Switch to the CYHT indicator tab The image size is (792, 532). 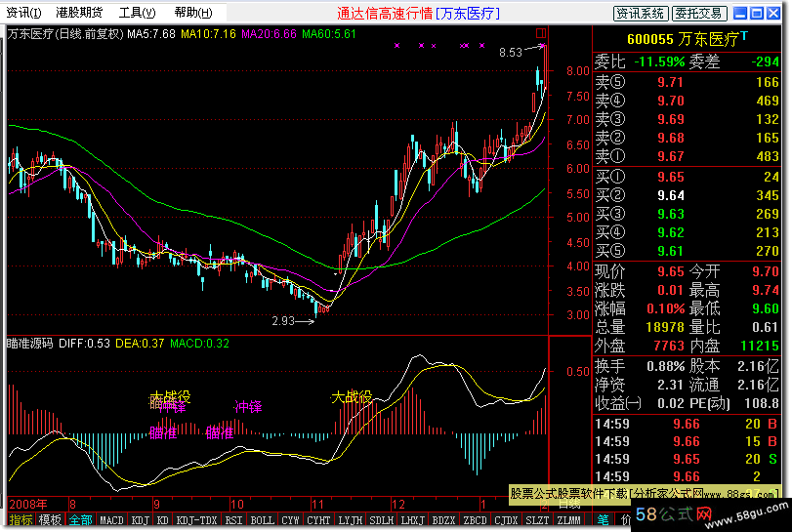tap(318, 520)
